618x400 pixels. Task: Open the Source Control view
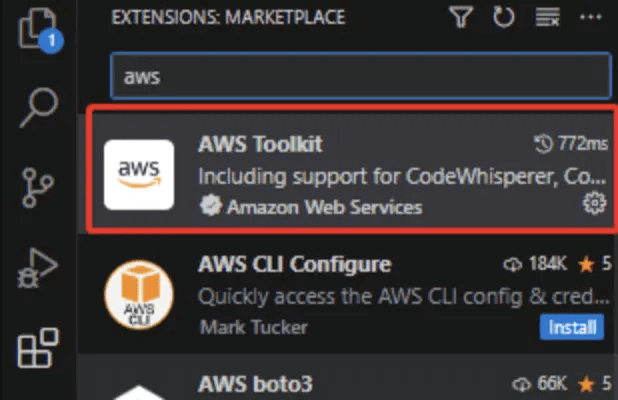point(38,188)
